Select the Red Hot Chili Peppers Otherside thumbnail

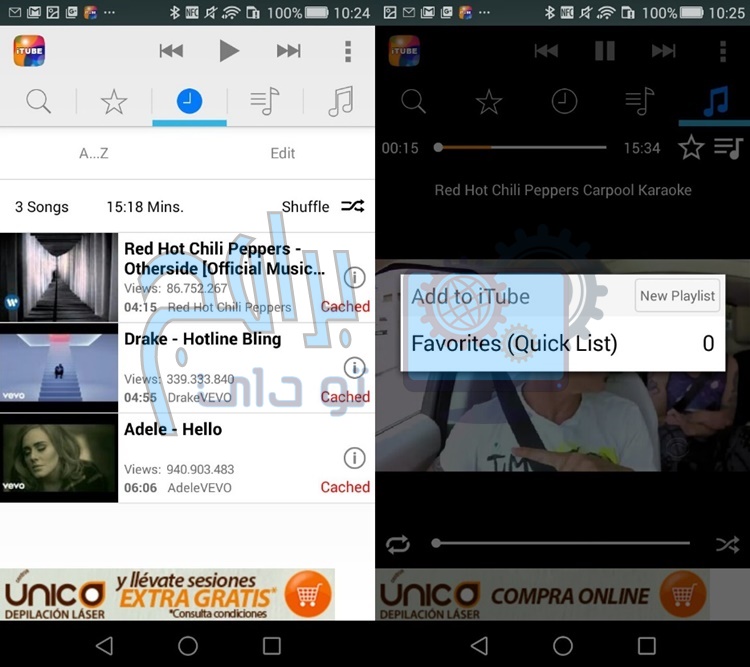59,278
